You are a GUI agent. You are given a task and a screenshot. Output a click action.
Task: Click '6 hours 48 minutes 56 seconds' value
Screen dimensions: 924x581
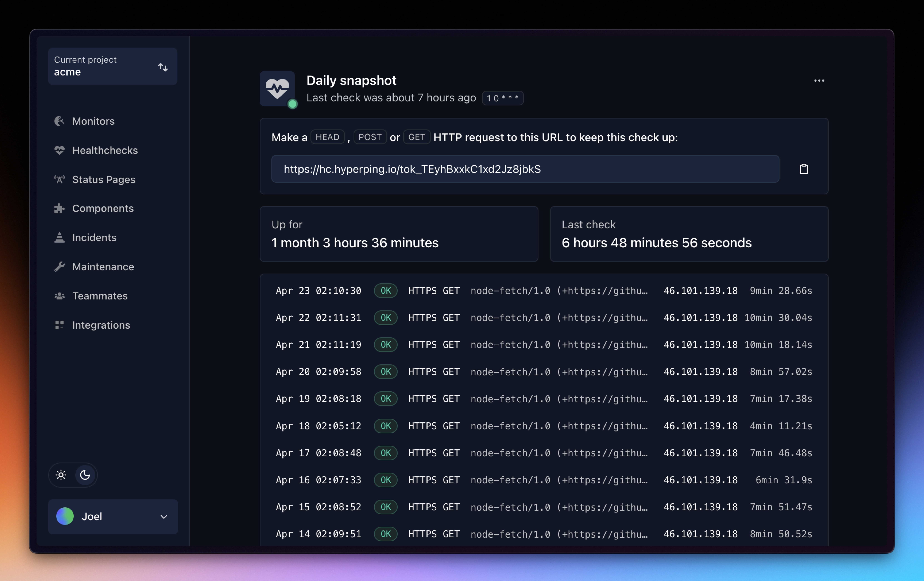657,243
